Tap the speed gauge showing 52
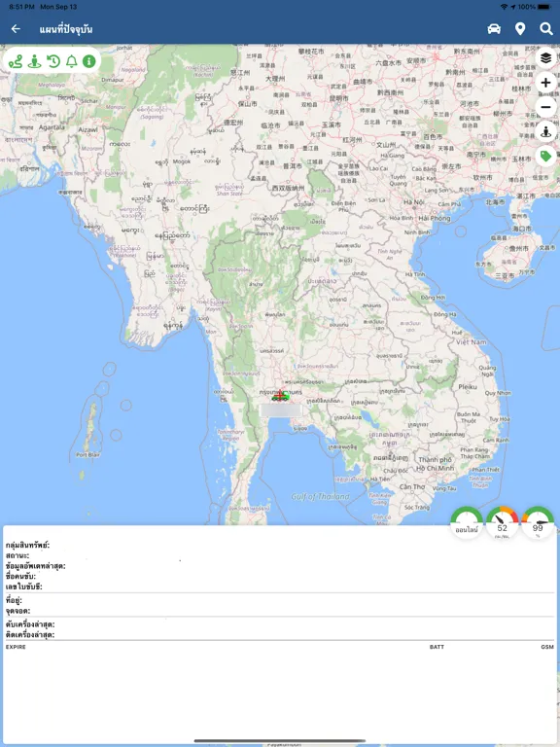 (x=503, y=522)
